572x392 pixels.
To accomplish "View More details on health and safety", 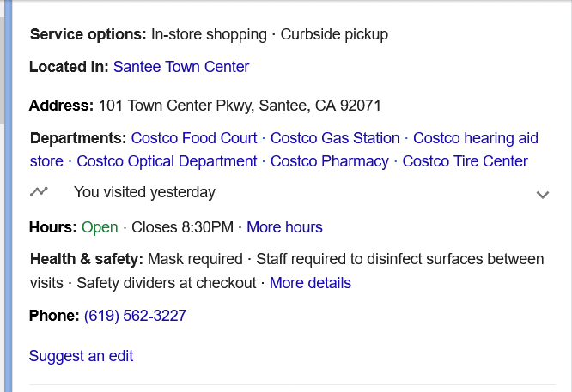I will 310,283.
